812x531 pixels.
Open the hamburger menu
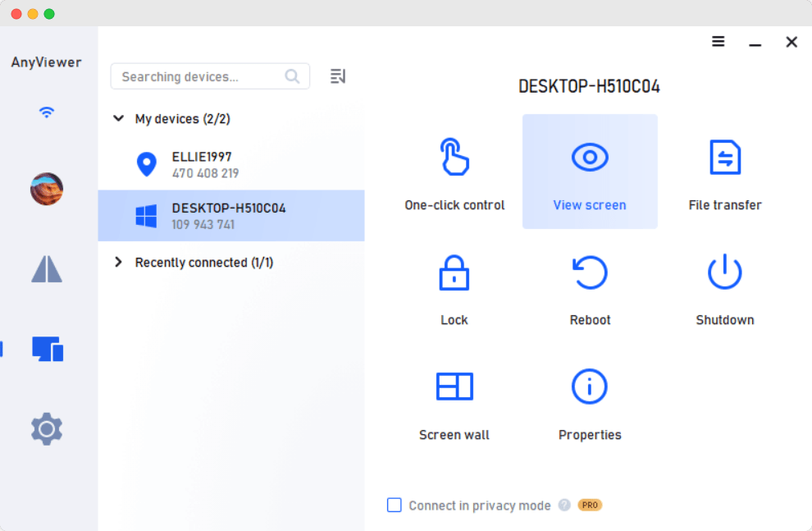pos(718,41)
